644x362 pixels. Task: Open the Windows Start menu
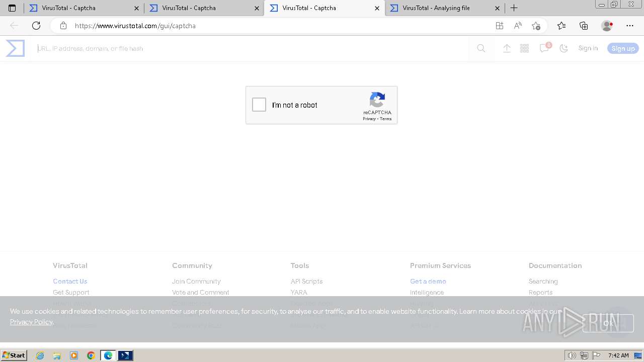click(x=14, y=355)
